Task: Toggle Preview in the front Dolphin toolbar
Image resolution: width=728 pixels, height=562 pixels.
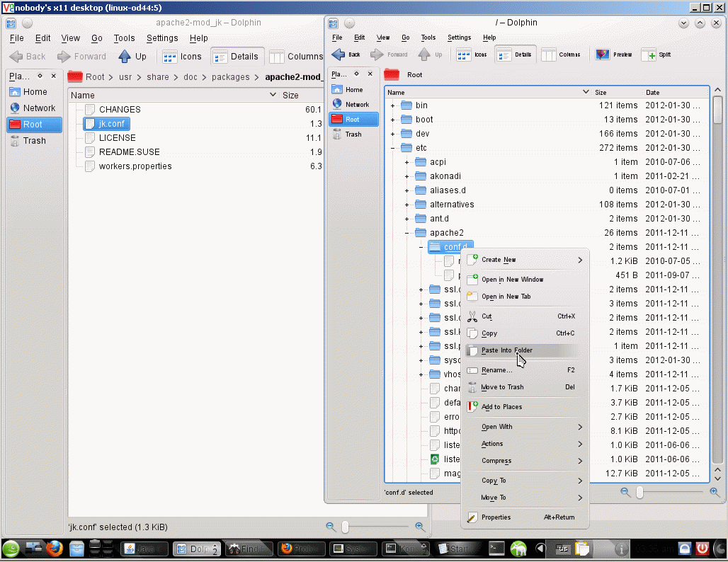Action: click(614, 55)
